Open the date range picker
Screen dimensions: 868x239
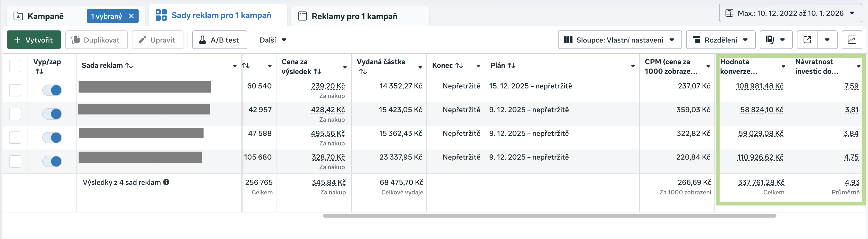point(790,13)
